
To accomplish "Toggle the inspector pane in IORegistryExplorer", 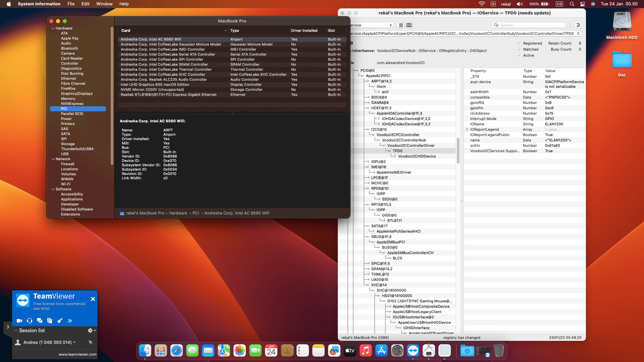I will [x=578, y=25].
